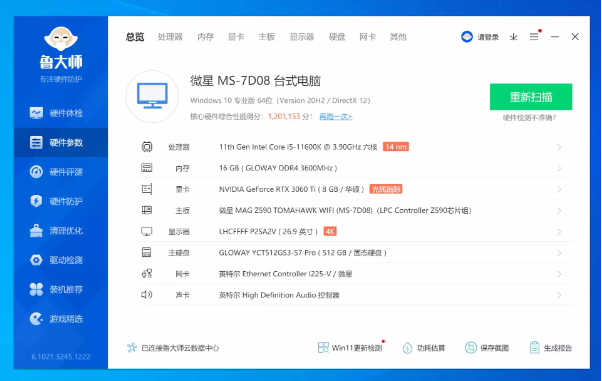Click '英特尔 Ethernet Controller I225-V' text
The height and width of the screenshot is (381, 602).
pos(275,273)
